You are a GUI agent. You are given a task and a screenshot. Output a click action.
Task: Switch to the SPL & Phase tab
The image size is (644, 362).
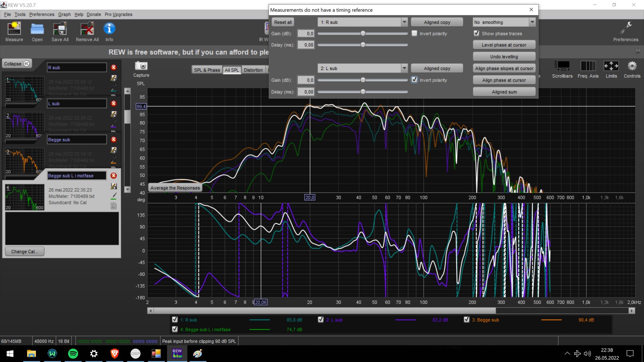click(207, 70)
